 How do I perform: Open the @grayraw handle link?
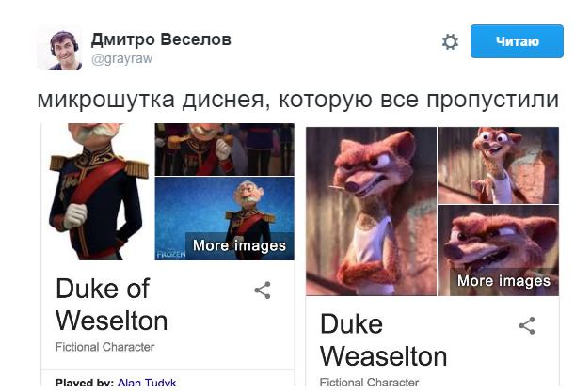pos(121,58)
